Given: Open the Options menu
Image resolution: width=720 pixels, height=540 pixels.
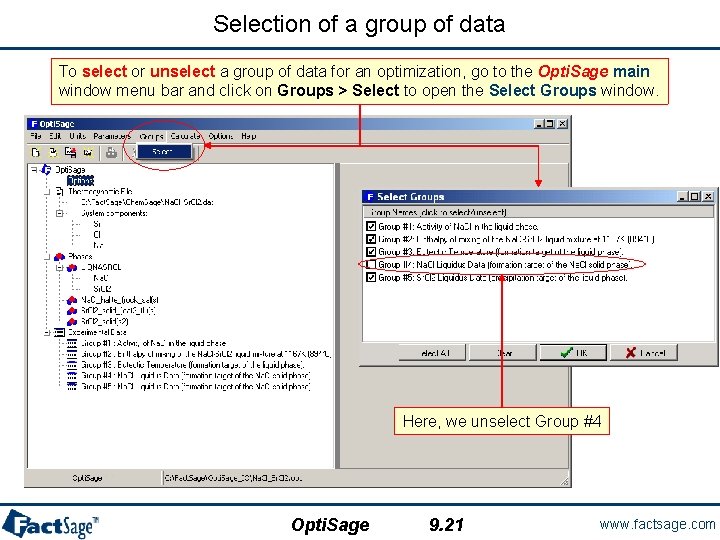Looking at the screenshot, I should coord(220,136).
